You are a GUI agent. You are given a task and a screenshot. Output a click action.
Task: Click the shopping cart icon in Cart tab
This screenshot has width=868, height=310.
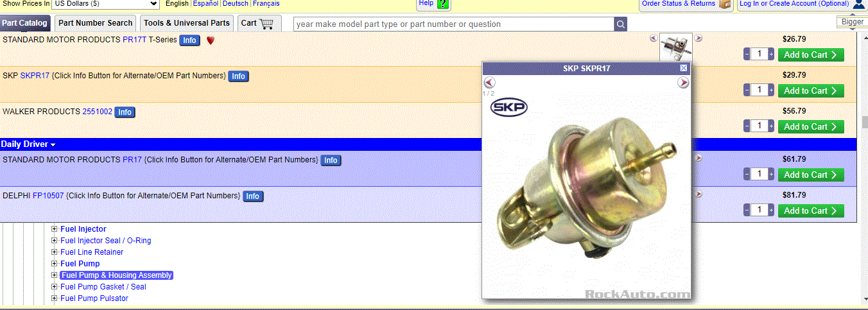(266, 24)
